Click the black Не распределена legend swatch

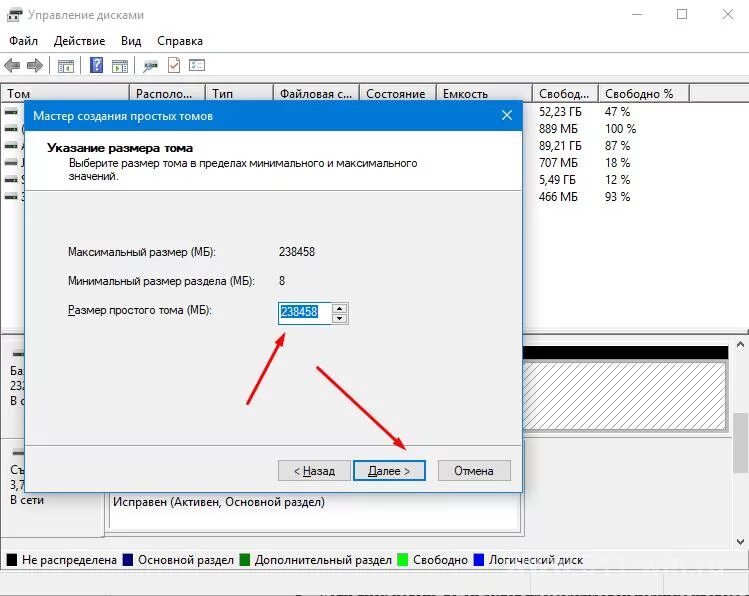pos(12,560)
